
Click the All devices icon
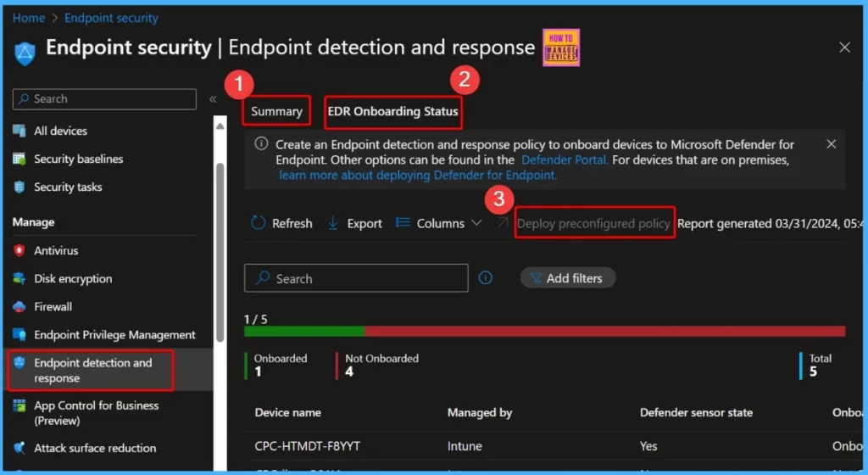pos(19,131)
